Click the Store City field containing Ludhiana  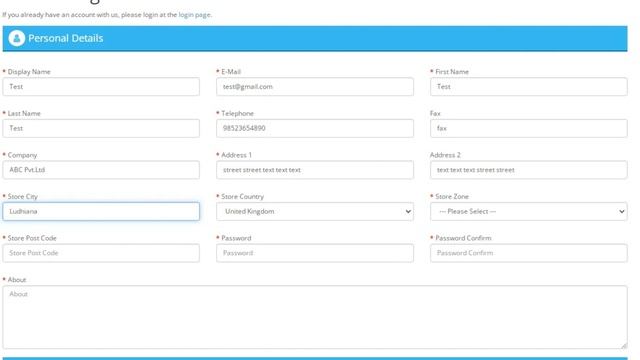point(101,211)
